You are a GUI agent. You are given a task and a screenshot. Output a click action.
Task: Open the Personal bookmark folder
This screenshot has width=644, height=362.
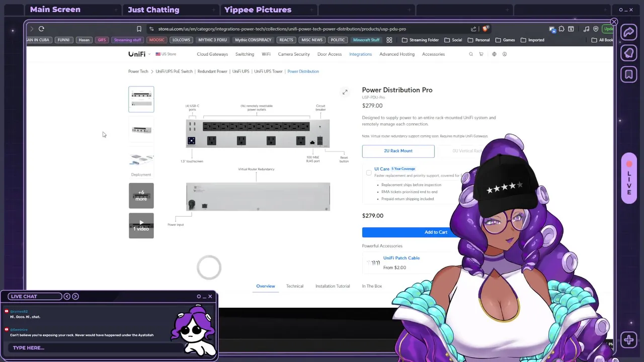point(478,40)
